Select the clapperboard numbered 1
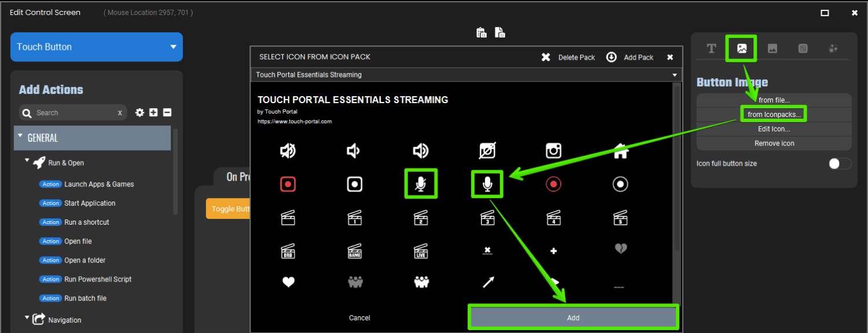Viewport: 868px width, 333px height. point(354,218)
